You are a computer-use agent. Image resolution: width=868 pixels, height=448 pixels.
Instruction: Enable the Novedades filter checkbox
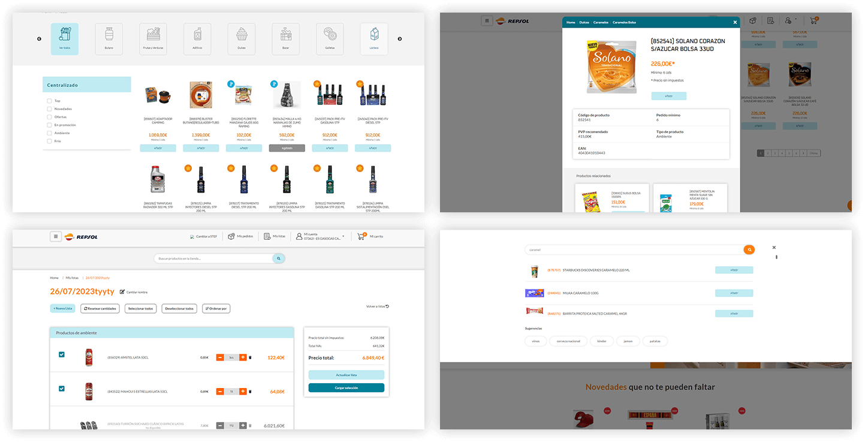point(49,109)
